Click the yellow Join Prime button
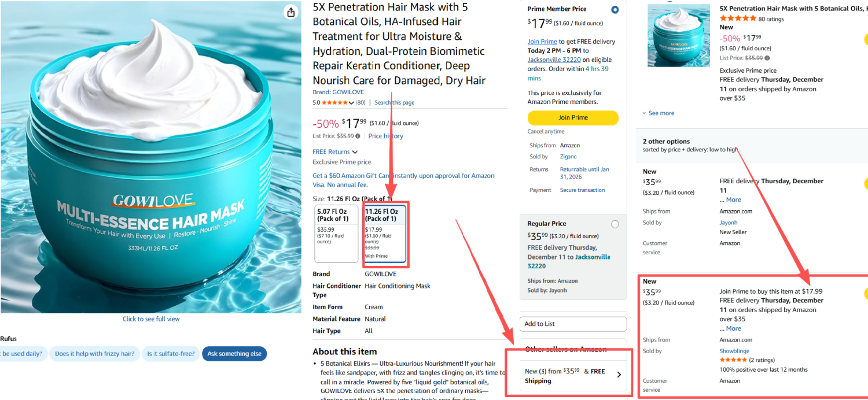Image resolution: width=868 pixels, height=400 pixels. 573,118
